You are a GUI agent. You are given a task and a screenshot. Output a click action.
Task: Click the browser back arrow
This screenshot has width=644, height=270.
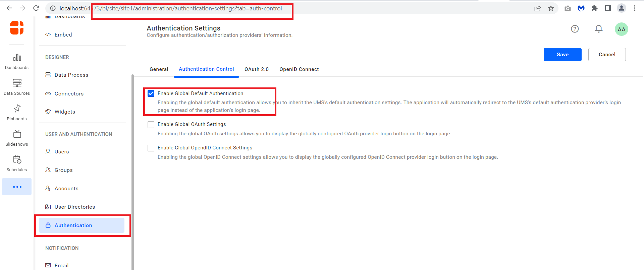9,8
